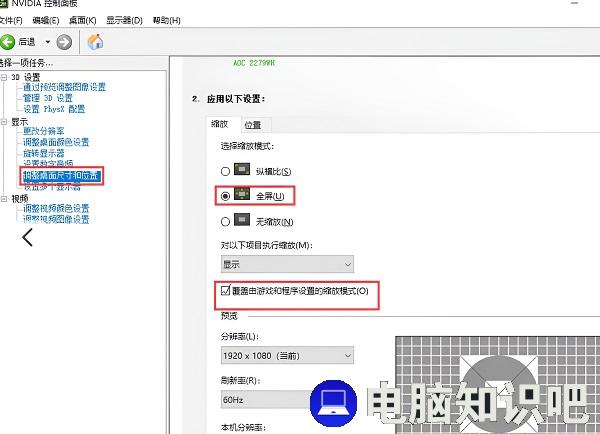This screenshot has width=600, height=434.
Task: Collapse the 3D 设置 tree node
Action: coord(4,77)
